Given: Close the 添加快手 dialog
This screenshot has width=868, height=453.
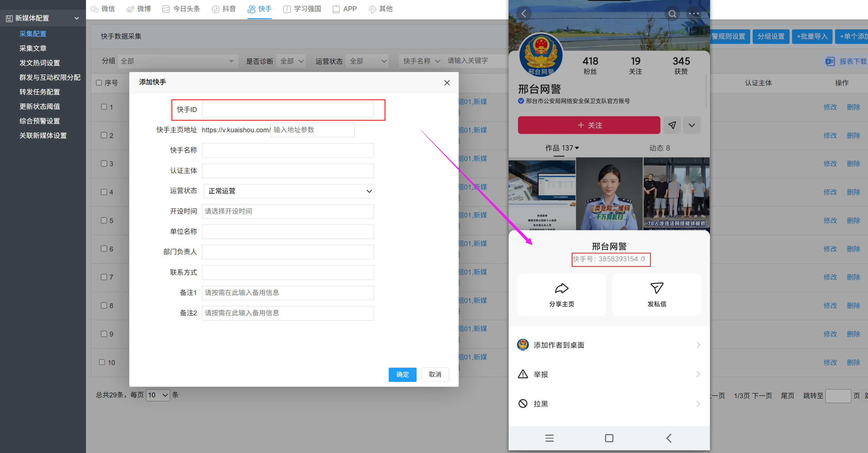Looking at the screenshot, I should (447, 83).
